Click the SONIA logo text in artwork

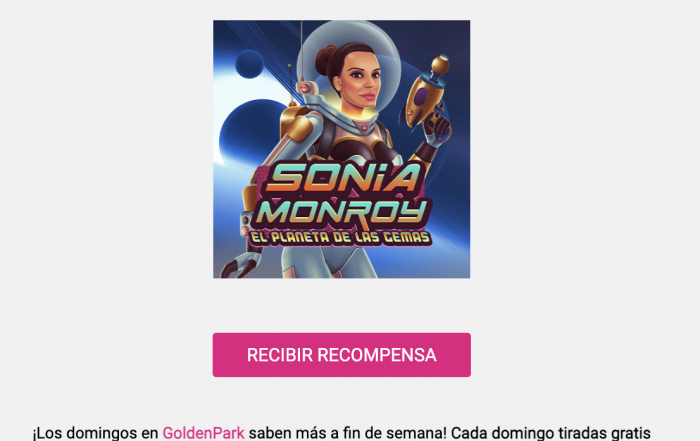(344, 177)
